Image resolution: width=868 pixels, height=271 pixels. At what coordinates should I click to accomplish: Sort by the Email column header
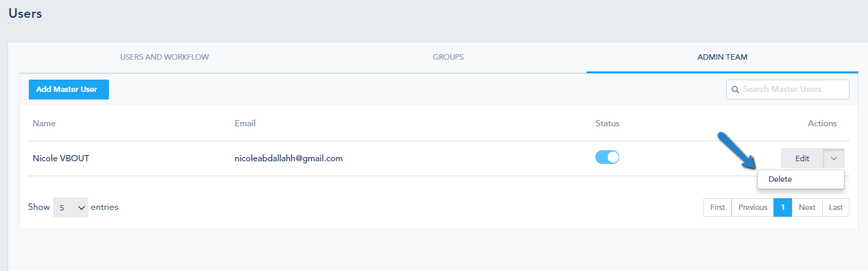tap(245, 123)
